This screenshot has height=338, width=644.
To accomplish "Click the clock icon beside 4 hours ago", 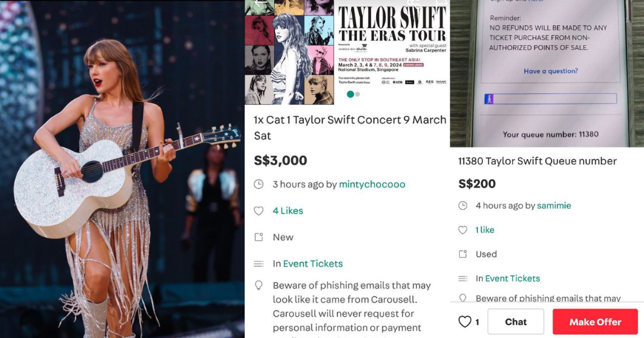I will [462, 205].
